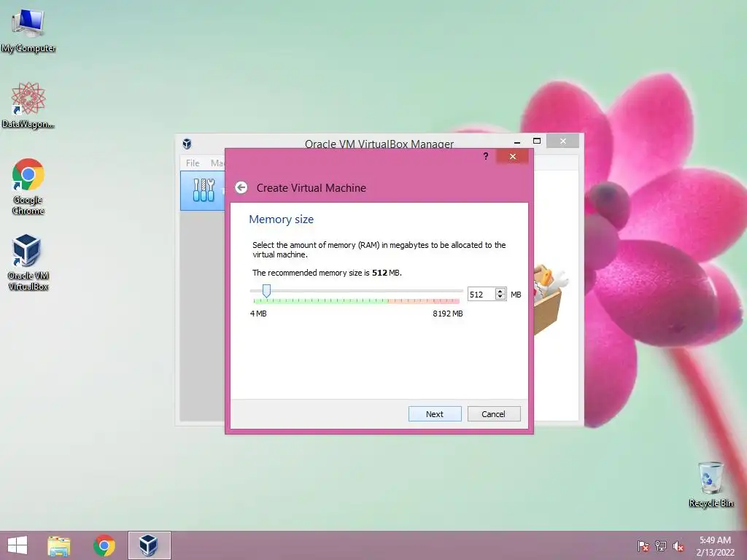The image size is (747, 560).
Task: Click the Action Center flag tray icon
Action: (x=643, y=546)
